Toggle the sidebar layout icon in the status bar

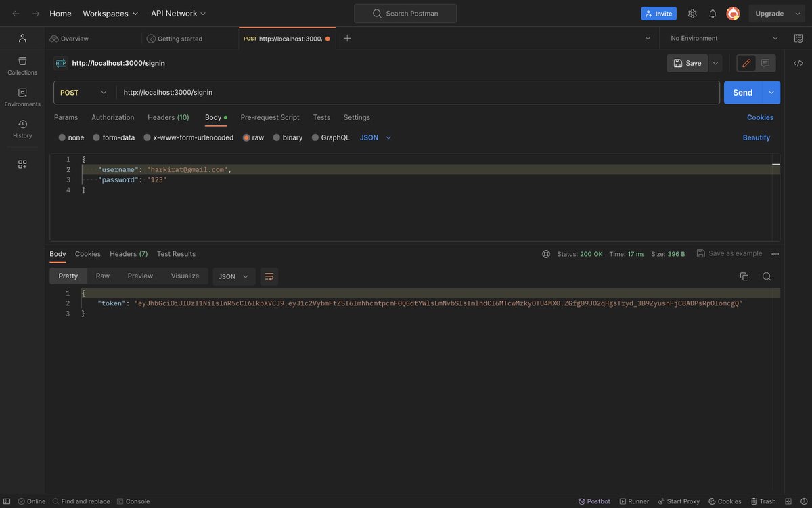click(7, 501)
